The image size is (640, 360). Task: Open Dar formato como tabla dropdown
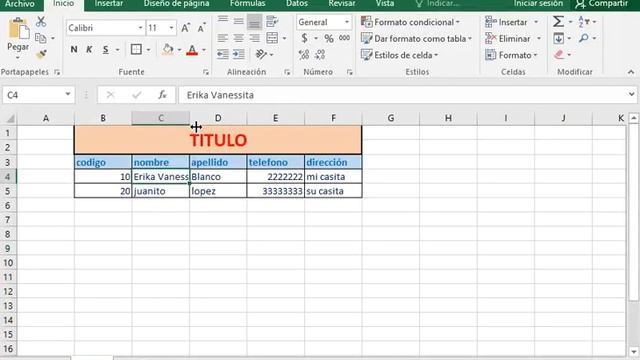click(x=416, y=39)
